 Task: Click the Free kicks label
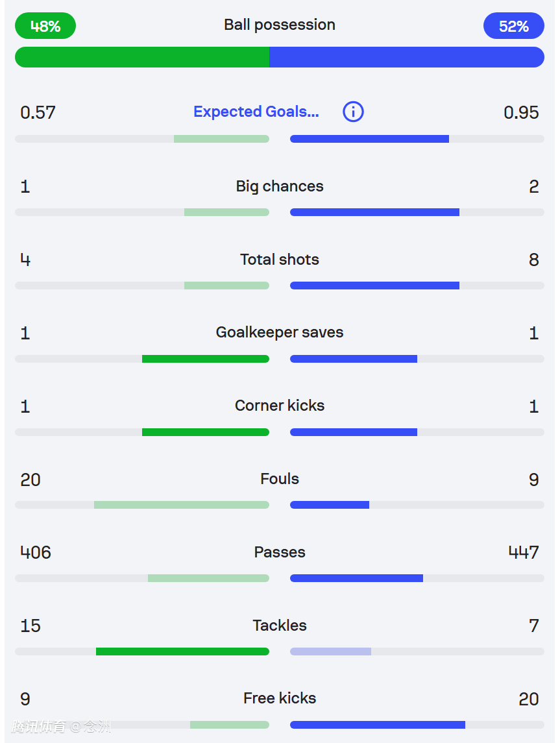[280, 698]
